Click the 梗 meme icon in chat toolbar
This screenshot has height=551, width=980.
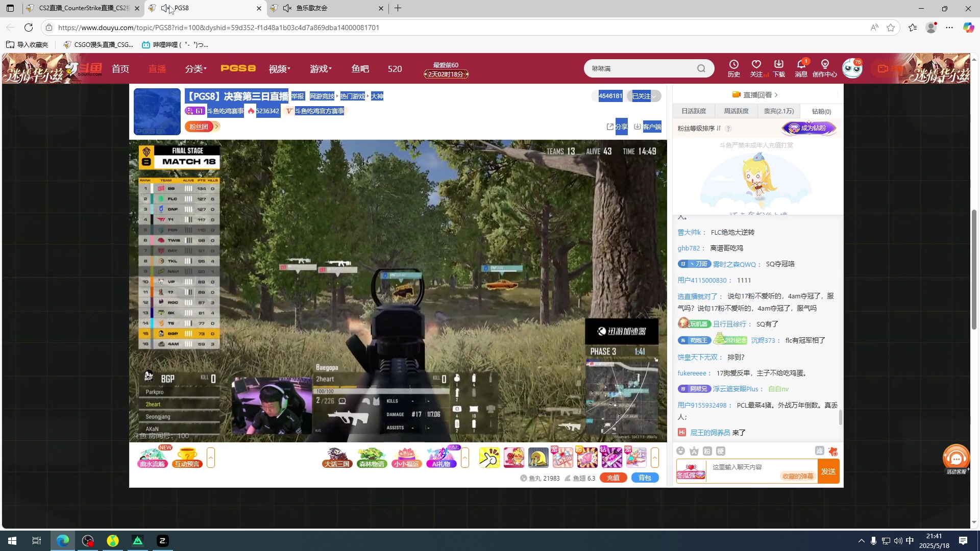(721, 451)
